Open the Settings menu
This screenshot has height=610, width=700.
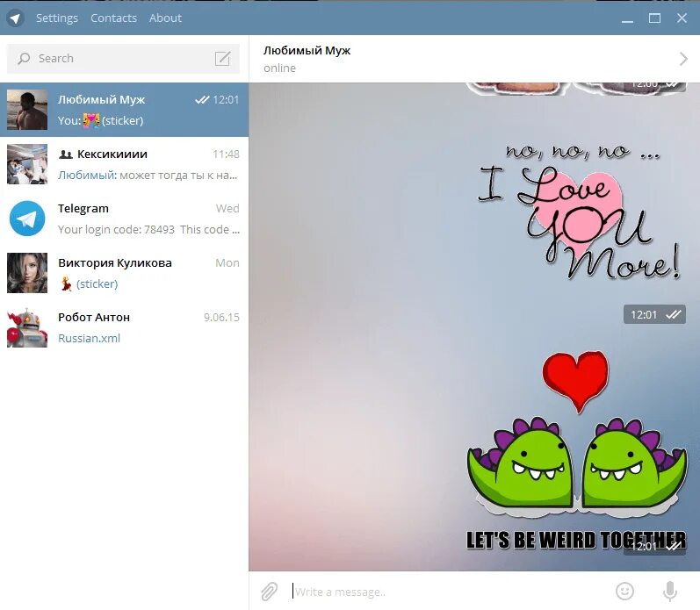(x=57, y=18)
